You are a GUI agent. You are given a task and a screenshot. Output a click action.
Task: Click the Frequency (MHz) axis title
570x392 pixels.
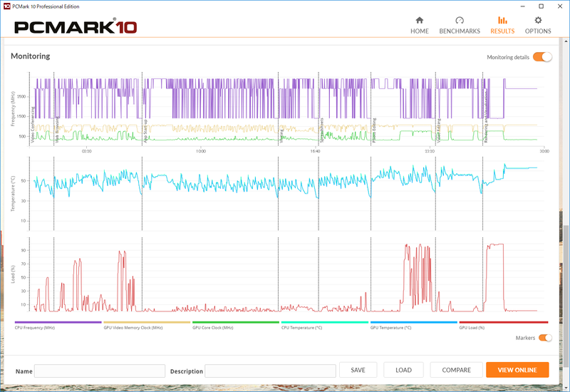point(13,109)
